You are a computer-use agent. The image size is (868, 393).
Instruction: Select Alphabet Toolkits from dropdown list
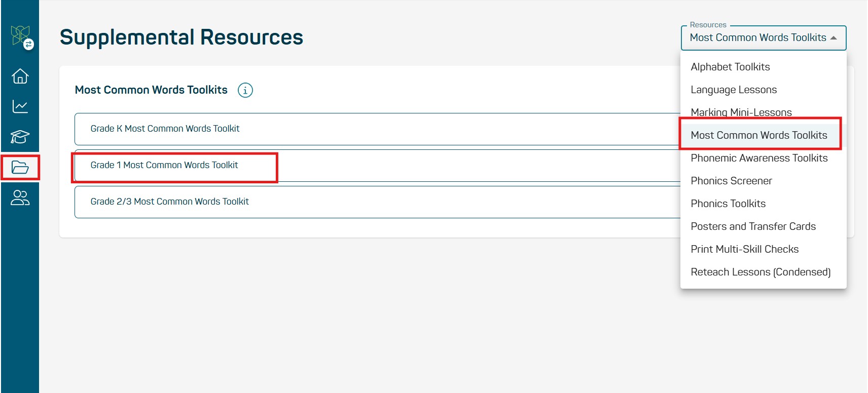pyautogui.click(x=730, y=67)
